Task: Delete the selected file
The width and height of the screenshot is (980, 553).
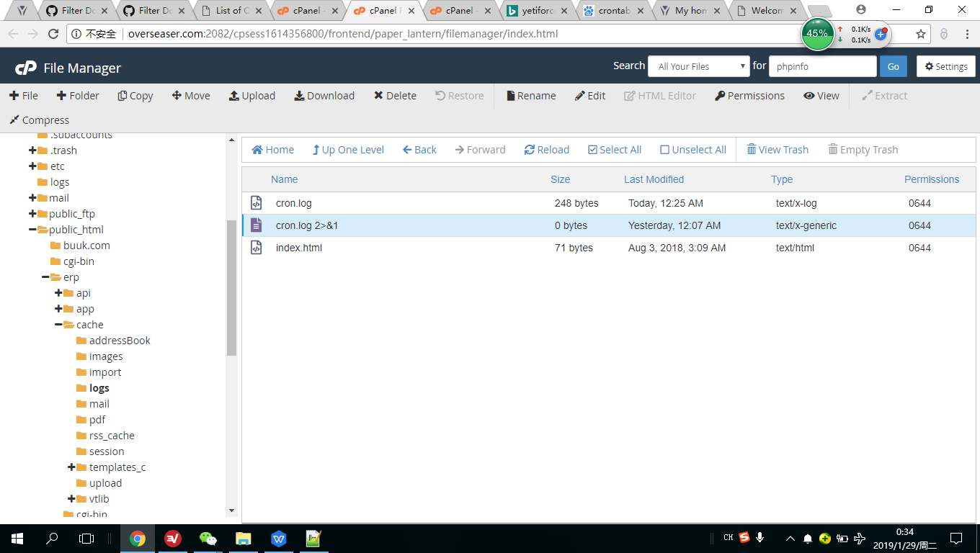Action: tap(395, 96)
